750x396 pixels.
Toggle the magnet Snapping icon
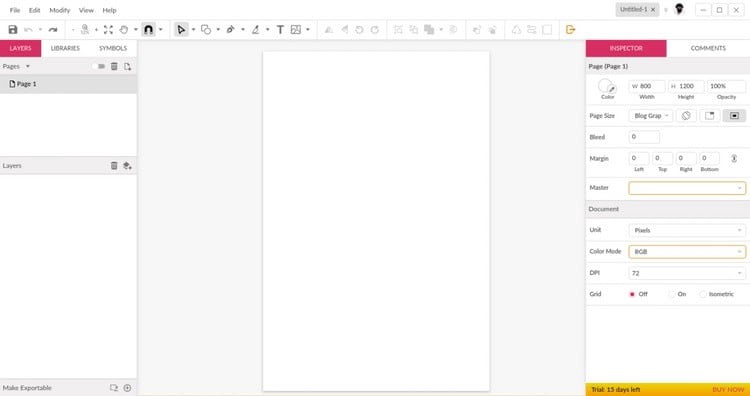click(x=148, y=30)
